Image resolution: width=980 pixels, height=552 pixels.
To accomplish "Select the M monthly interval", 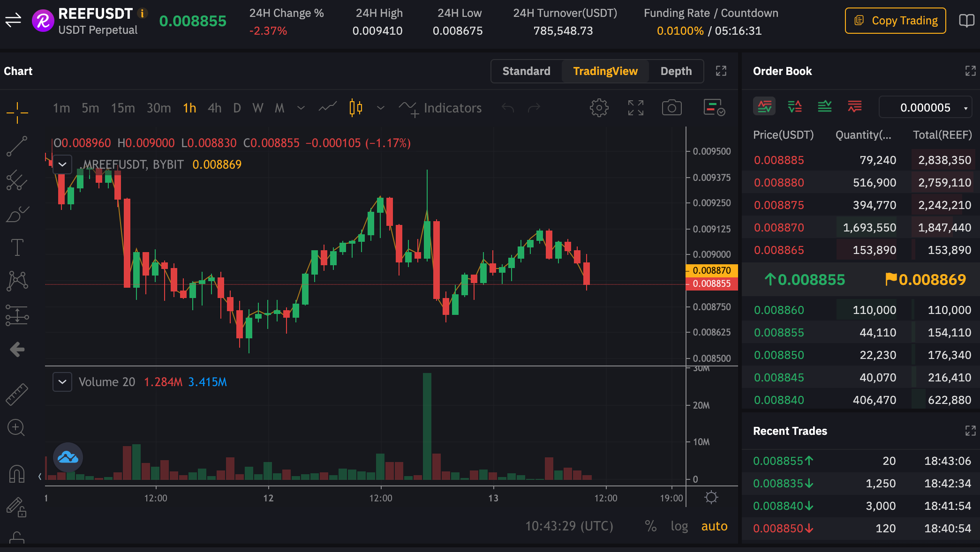I will coord(279,108).
